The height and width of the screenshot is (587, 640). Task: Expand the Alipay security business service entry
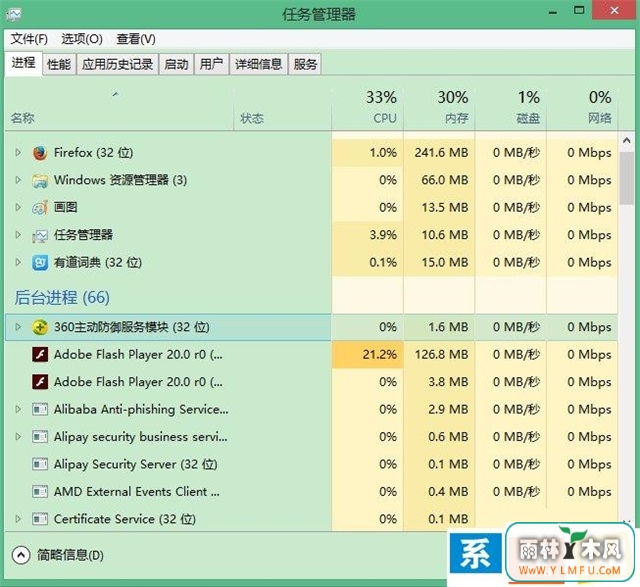coord(18,436)
